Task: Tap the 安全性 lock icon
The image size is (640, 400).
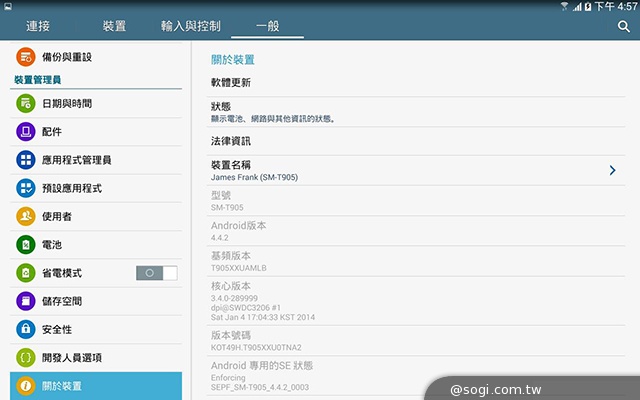Action: pos(26,329)
